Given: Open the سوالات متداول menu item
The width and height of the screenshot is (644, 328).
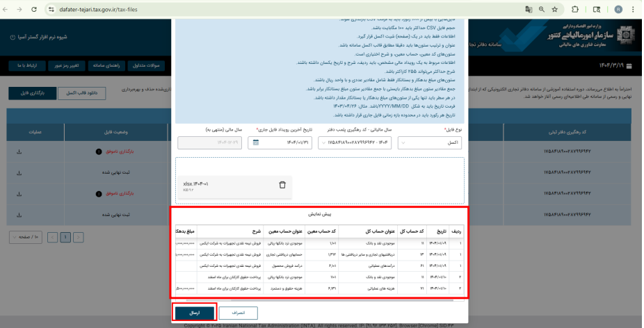Looking at the screenshot, I should 146,66.
